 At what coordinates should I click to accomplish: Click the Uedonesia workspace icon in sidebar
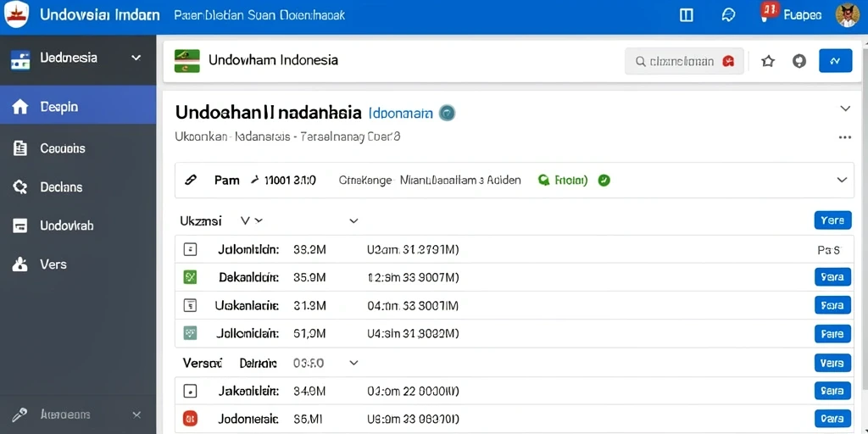tap(20, 60)
